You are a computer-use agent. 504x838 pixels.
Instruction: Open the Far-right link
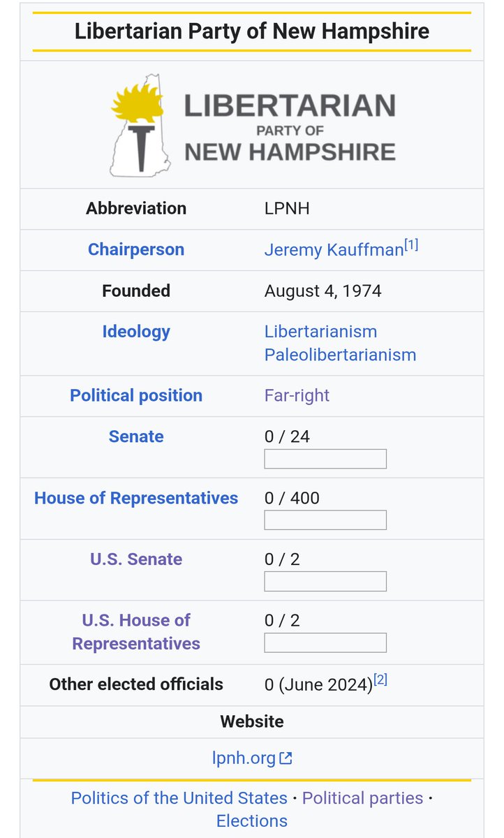pyautogui.click(x=297, y=395)
